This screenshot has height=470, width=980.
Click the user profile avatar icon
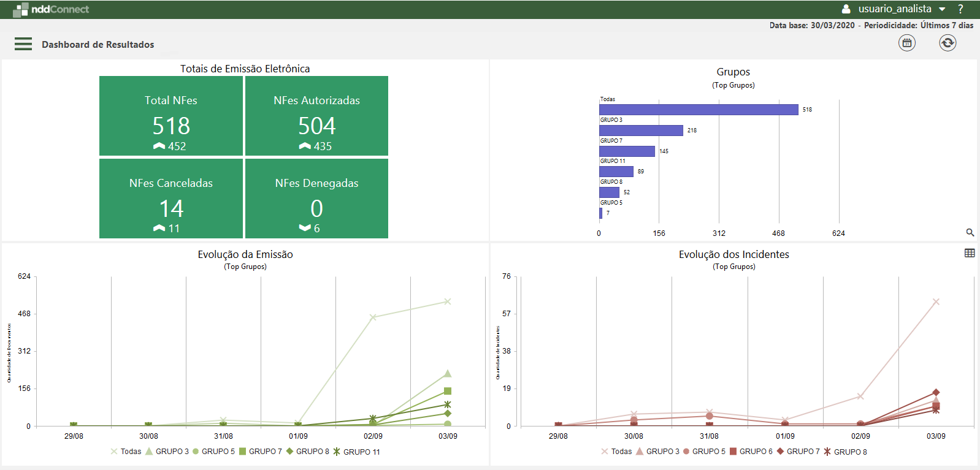846,9
